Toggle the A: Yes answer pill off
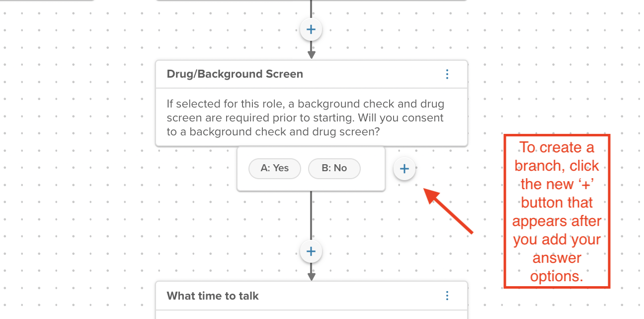The height and width of the screenshot is (319, 644). 274,168
